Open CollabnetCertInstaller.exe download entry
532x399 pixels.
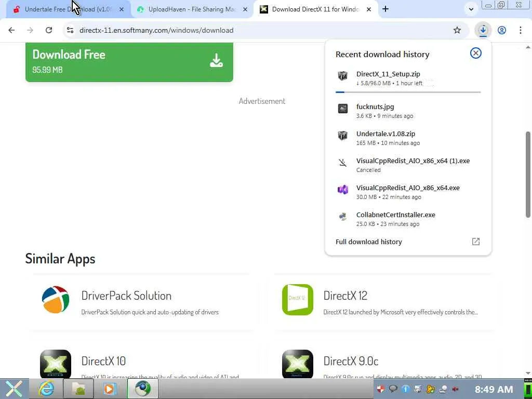[408, 219]
